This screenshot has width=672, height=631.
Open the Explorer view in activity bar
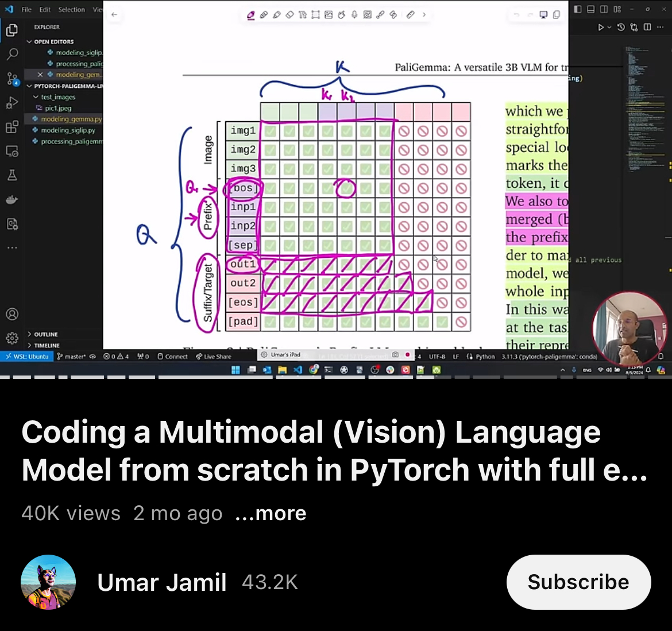coord(12,30)
